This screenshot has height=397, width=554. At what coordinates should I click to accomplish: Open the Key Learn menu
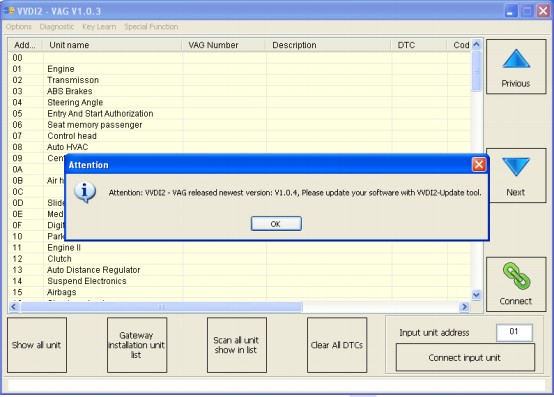[x=99, y=27]
